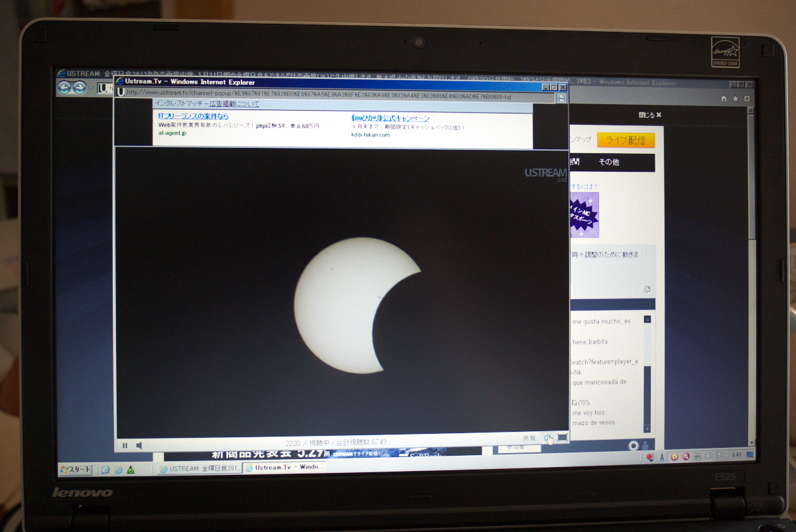The width and height of the screenshot is (796, 532).
Task: Open the purple starburst channel thumbnail
Action: tap(584, 215)
